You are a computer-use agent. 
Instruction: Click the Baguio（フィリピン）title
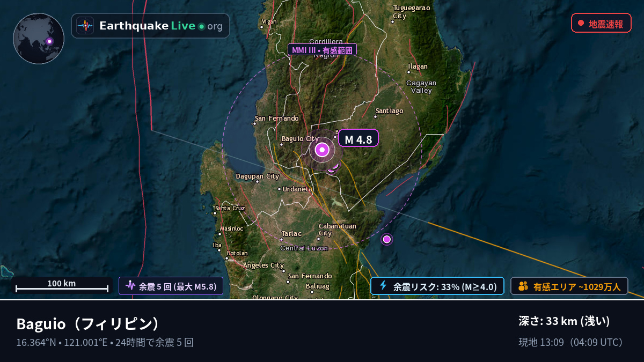[x=89, y=324]
